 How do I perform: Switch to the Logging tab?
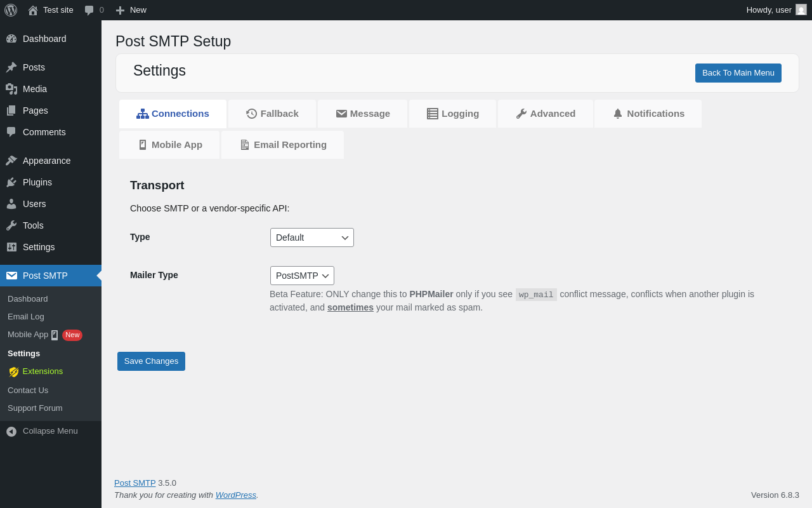[453, 114]
